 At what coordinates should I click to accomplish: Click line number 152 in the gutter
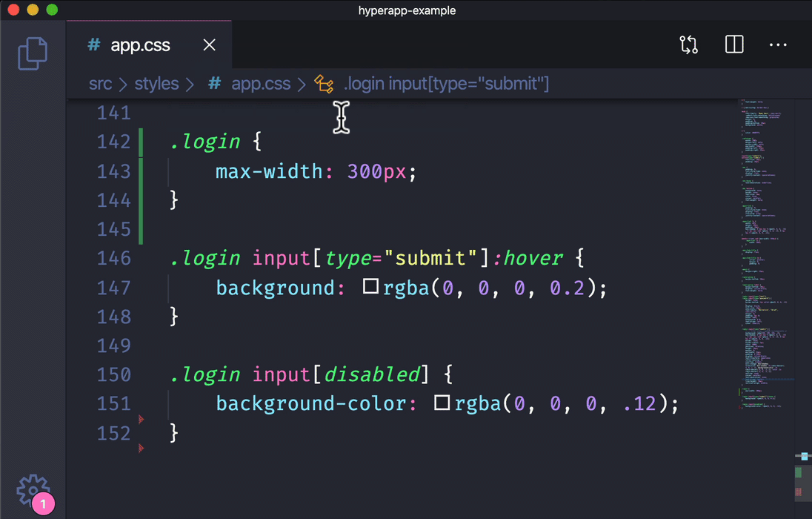113,433
